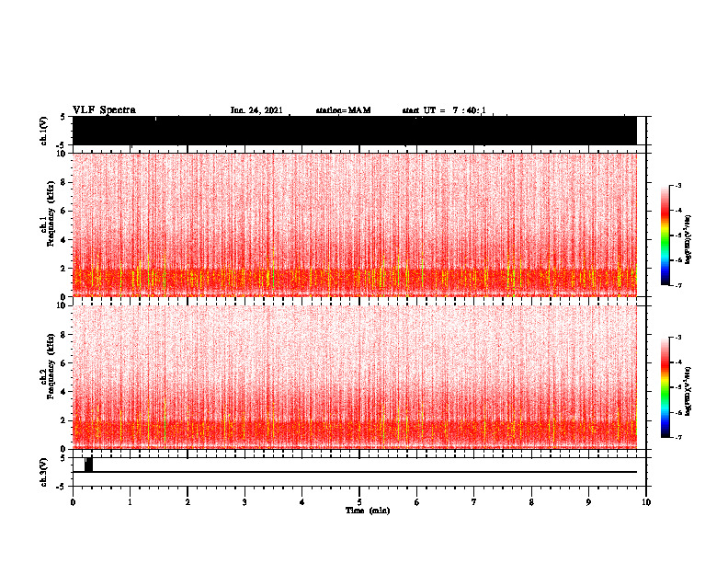Click the ch.2 spectrogram colorbar

tap(665, 387)
